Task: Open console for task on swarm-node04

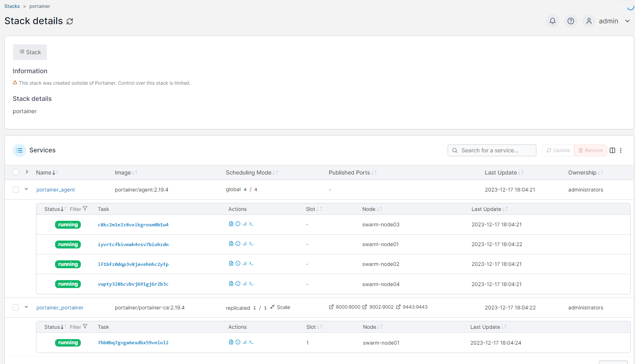Action: (x=251, y=284)
